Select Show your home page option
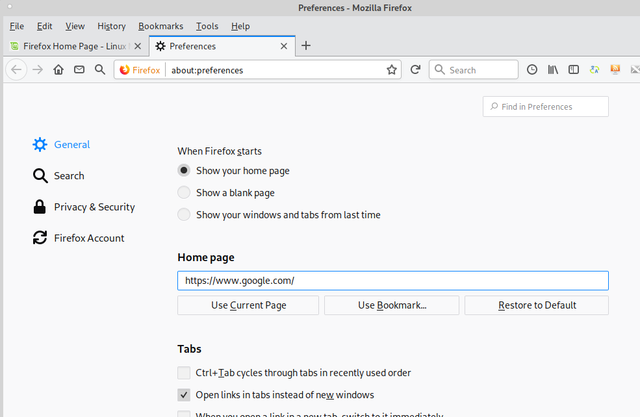Image resolution: width=640 pixels, height=417 pixels. (x=233, y=171)
